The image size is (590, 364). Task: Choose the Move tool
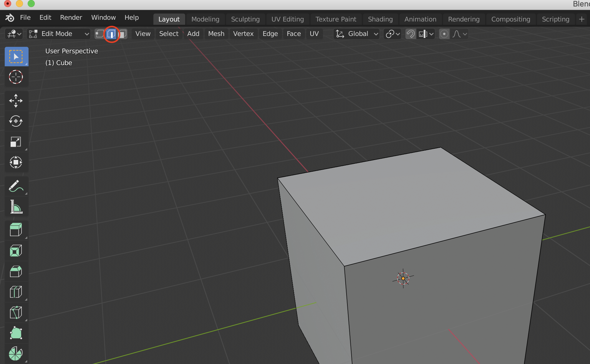[x=16, y=101]
